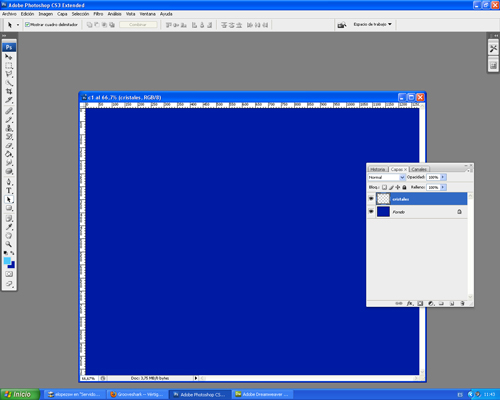Open the Filtro menu
Image resolution: width=500 pixels, height=400 pixels.
[x=98, y=14]
